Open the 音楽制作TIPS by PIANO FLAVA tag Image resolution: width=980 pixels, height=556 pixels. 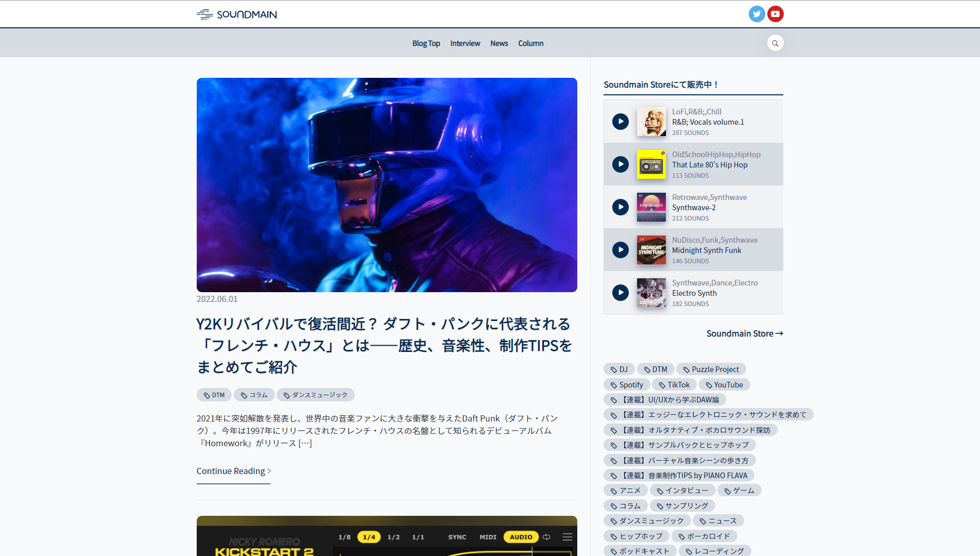pyautogui.click(x=679, y=475)
